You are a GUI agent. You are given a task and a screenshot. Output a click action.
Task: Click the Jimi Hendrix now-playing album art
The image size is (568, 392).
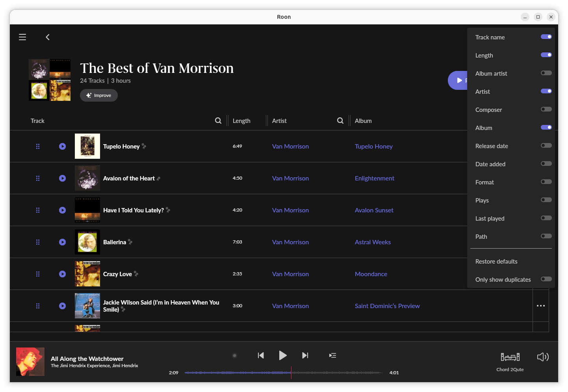[30, 362]
